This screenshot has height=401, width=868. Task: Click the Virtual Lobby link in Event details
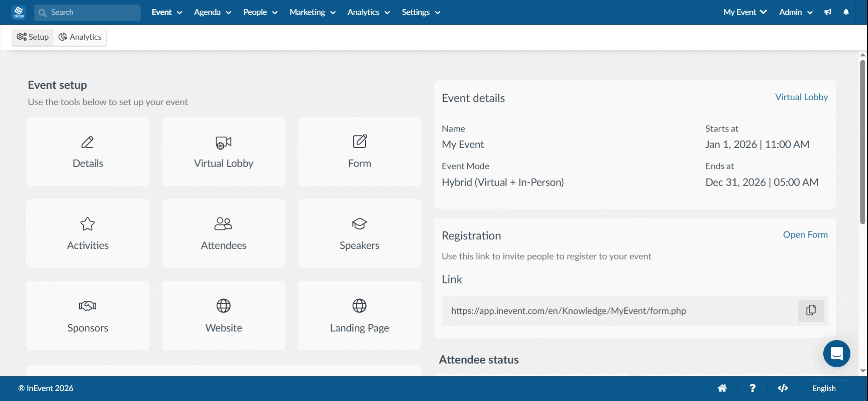(x=801, y=97)
